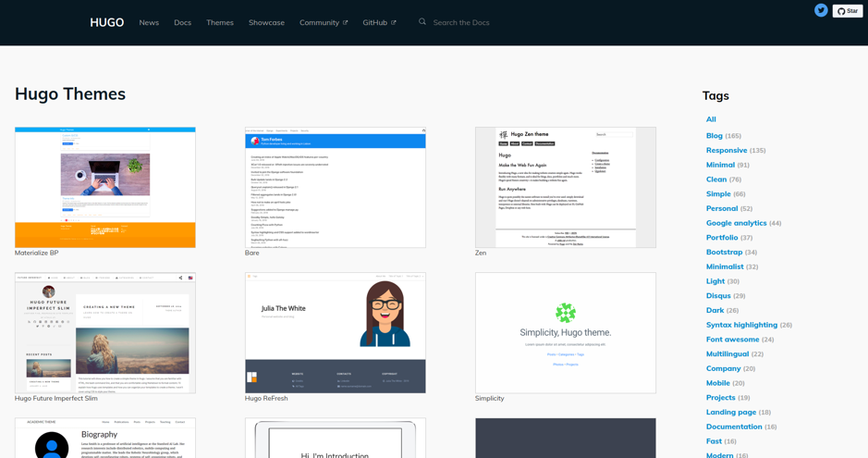Open the Themes menu item

click(x=220, y=23)
